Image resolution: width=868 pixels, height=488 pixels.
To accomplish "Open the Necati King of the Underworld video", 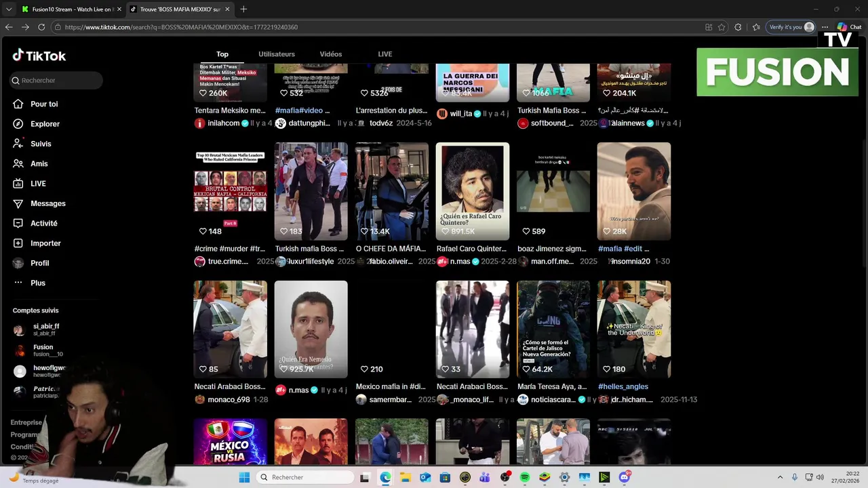I will tap(634, 329).
